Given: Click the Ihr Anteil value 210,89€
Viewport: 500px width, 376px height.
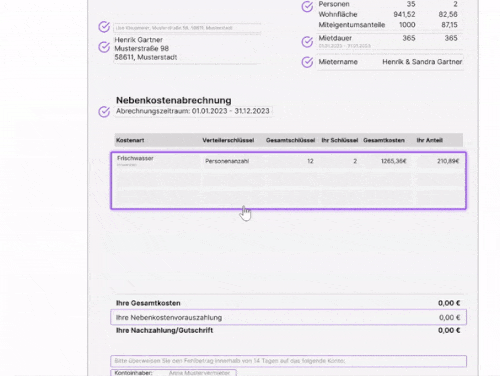Looking at the screenshot, I should 448,161.
